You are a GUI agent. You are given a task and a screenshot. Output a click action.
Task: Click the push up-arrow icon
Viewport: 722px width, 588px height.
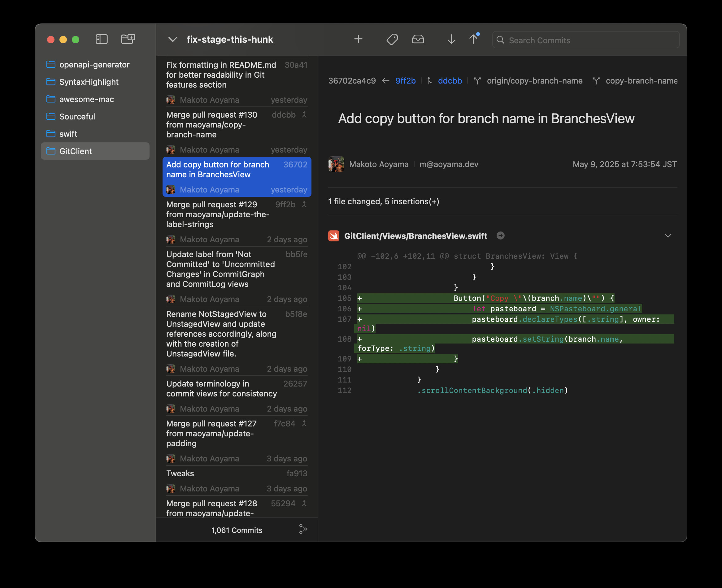click(473, 39)
